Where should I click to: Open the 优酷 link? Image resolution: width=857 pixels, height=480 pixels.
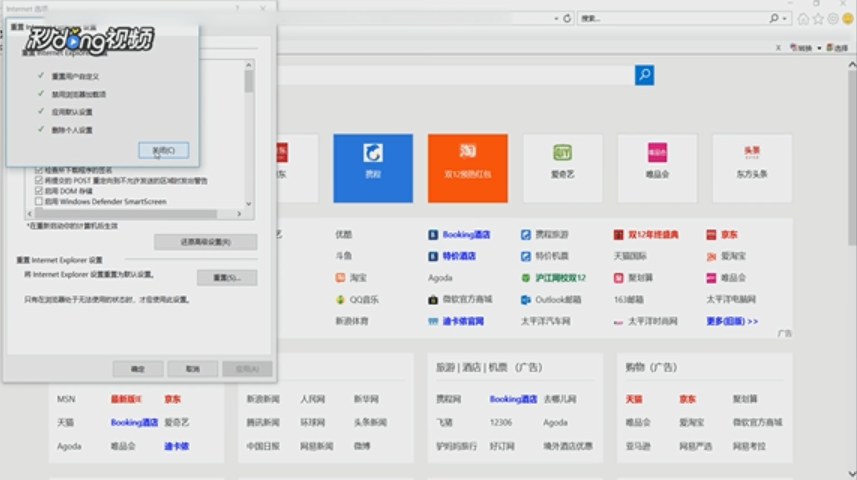343,235
